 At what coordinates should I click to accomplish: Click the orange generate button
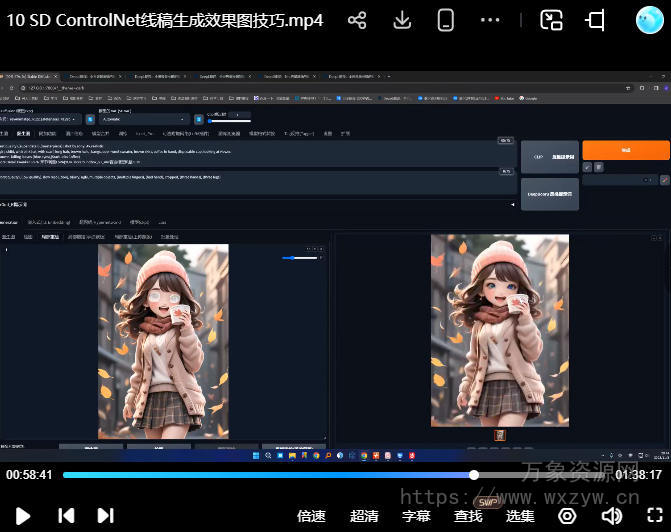pos(625,150)
